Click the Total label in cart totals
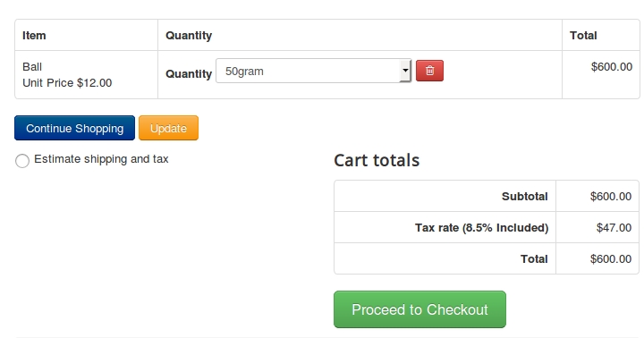Image resolution: width=644 pixels, height=338 pixels. [534, 258]
